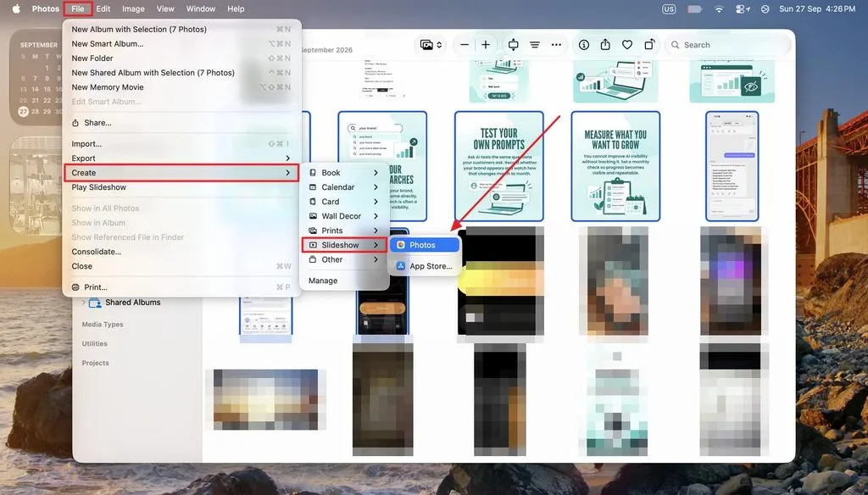Open the Image menu
The height and width of the screenshot is (495, 868).
point(133,8)
